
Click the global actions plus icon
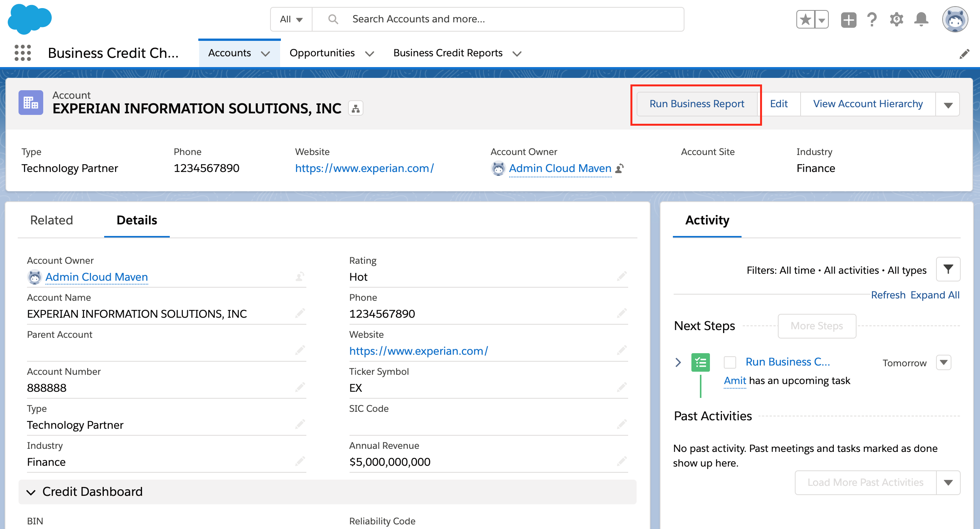(848, 20)
